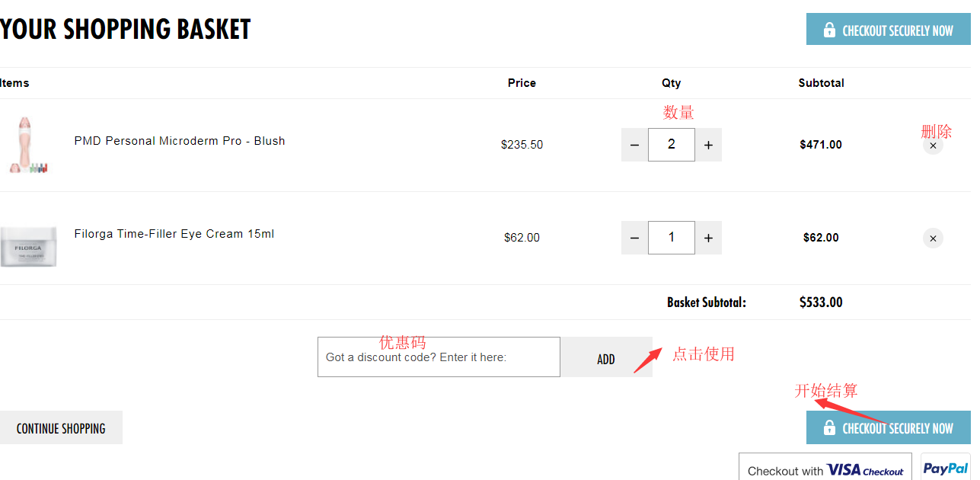980x480 pixels.
Task: Check out with Visa Checkout
Action: (x=825, y=469)
